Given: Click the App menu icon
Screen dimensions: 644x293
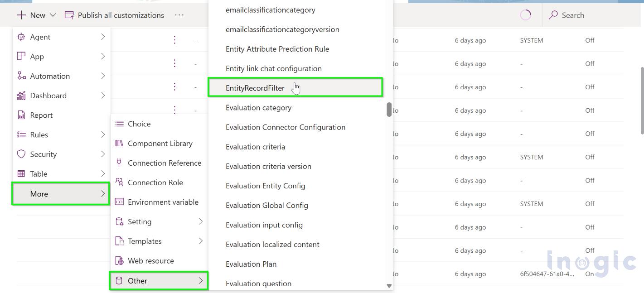Looking at the screenshot, I should (x=21, y=56).
